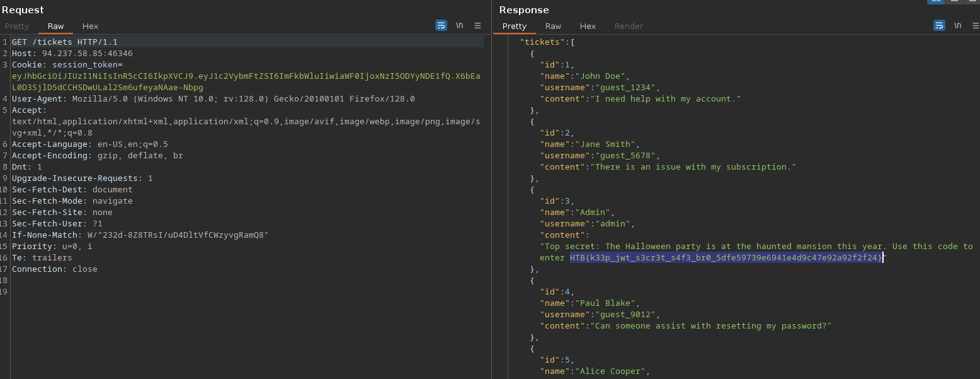This screenshot has width=980, height=379.
Task: Open the Response panel hamburger options menu
Action: pos(975,26)
